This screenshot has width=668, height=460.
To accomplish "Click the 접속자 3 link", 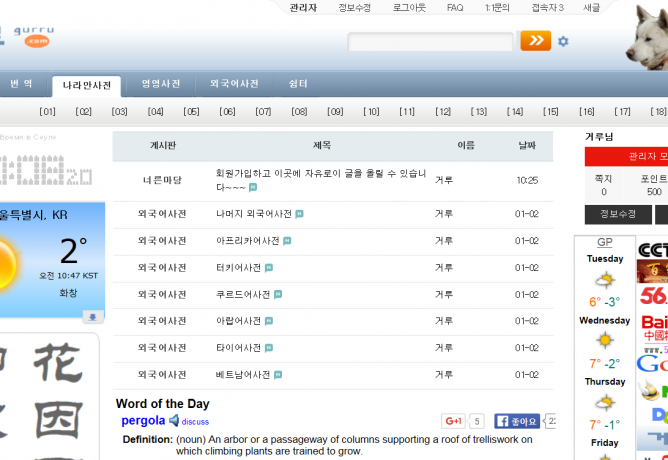I will click(547, 8).
